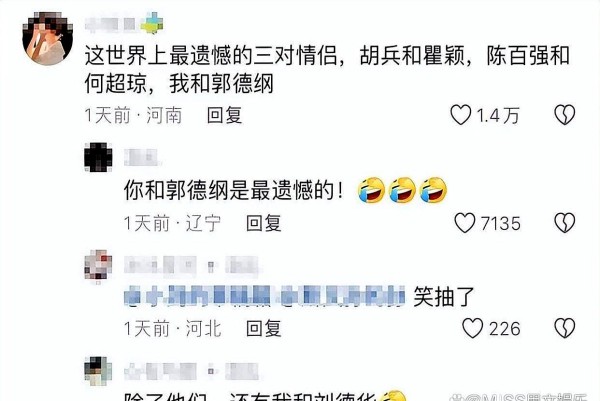Screen dimensions: 600x401
Task: Tap the reply text 你和郭德纲是最遗憾的
Action: (233, 190)
